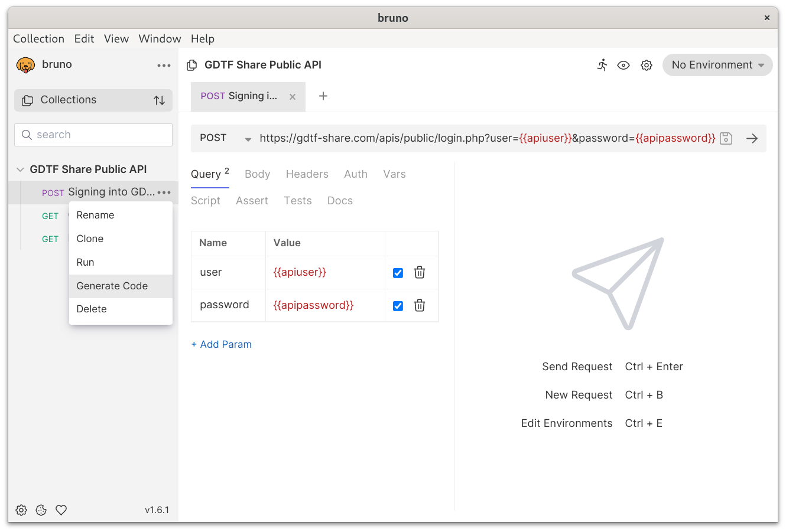Open the View menu
The height and width of the screenshot is (532, 786).
coord(116,39)
